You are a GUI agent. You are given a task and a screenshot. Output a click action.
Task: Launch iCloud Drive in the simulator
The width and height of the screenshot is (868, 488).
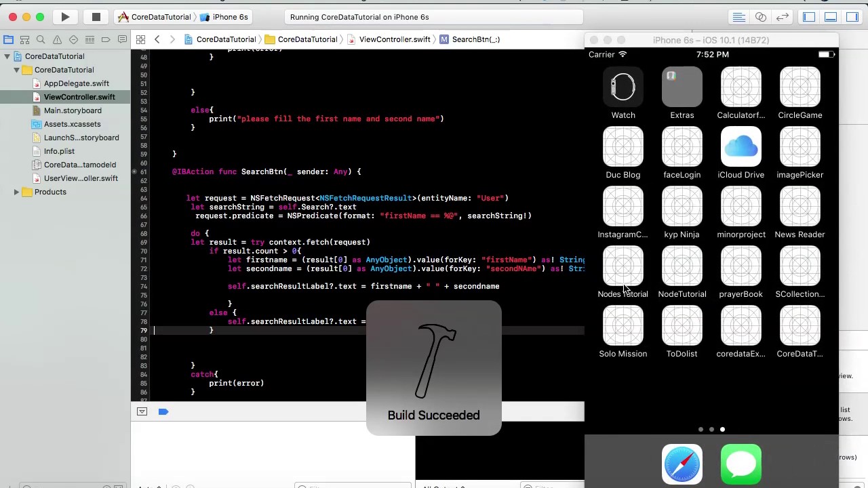[x=741, y=146]
